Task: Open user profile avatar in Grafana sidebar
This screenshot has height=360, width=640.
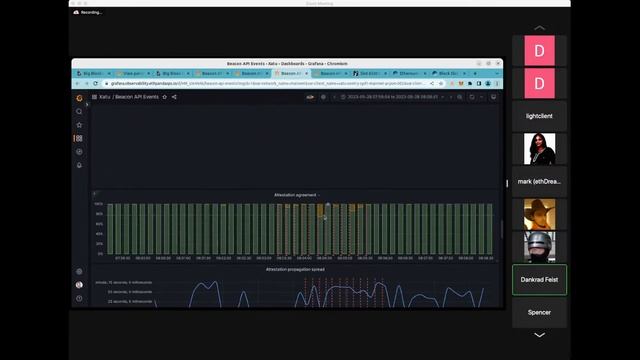Action: 79,285
